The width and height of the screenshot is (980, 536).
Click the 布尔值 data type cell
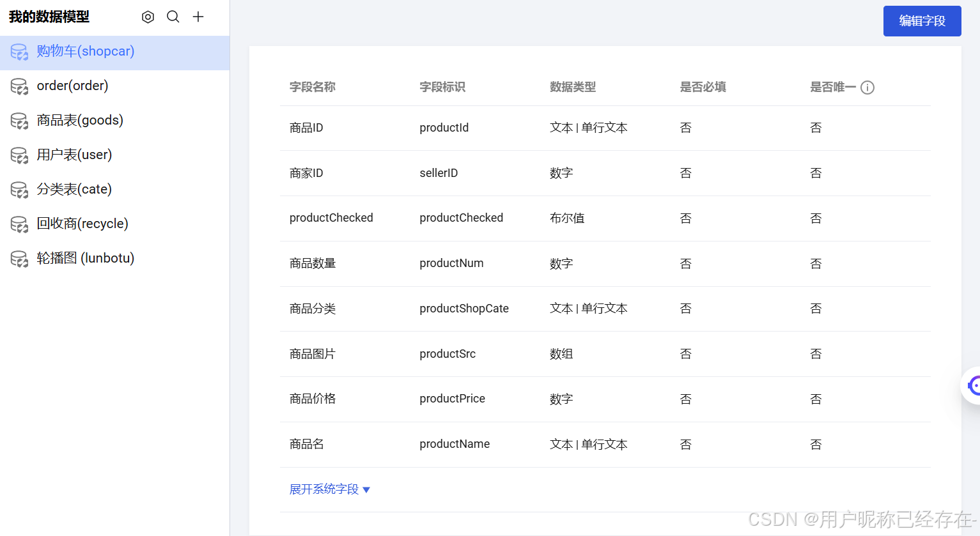click(x=567, y=218)
